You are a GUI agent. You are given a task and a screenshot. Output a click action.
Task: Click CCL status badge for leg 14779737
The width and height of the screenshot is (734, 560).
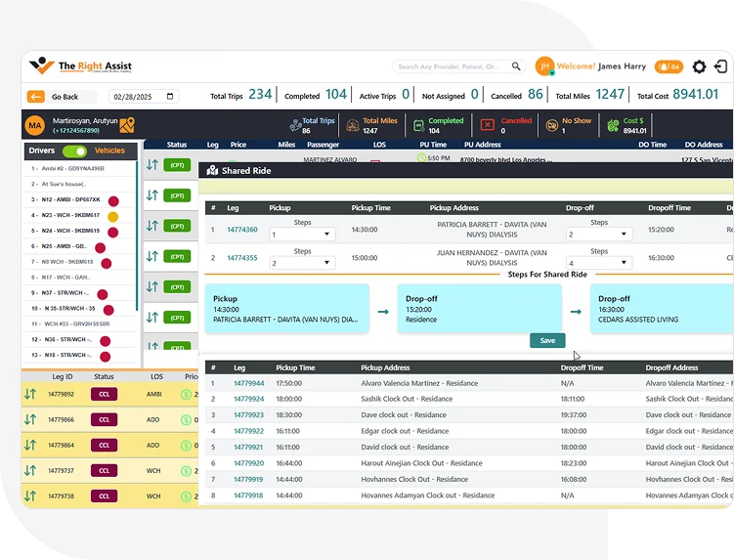pos(104,470)
